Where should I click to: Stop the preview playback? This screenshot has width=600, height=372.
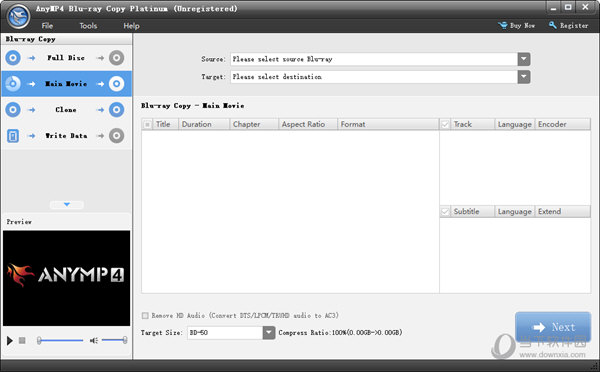22,340
